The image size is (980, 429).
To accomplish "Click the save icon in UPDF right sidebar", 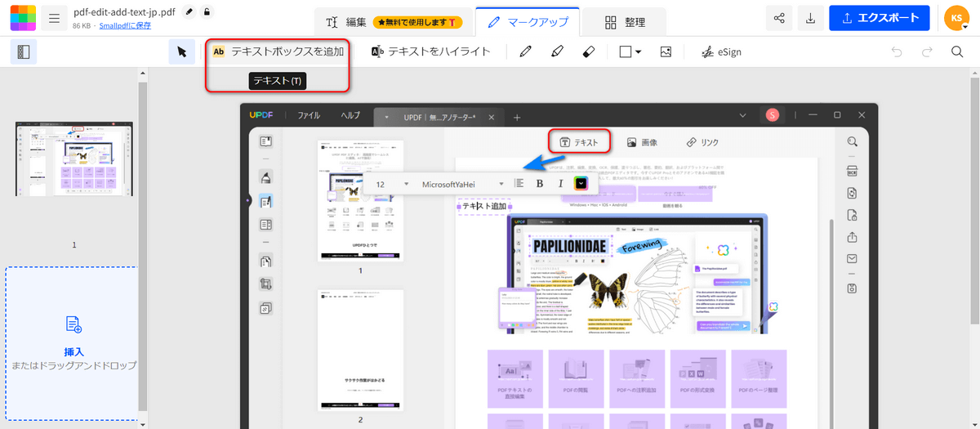I will click(852, 288).
